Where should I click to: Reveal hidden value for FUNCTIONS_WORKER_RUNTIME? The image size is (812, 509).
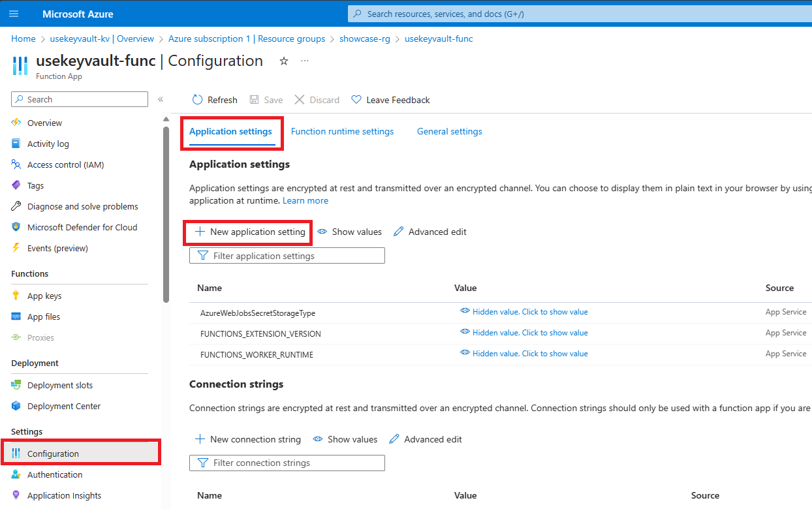pyautogui.click(x=524, y=354)
